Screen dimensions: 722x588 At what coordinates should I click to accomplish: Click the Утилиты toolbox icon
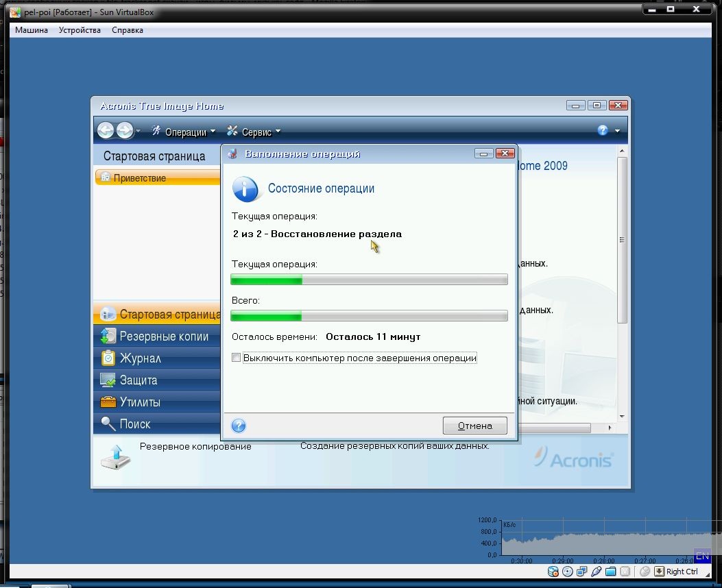(108, 402)
